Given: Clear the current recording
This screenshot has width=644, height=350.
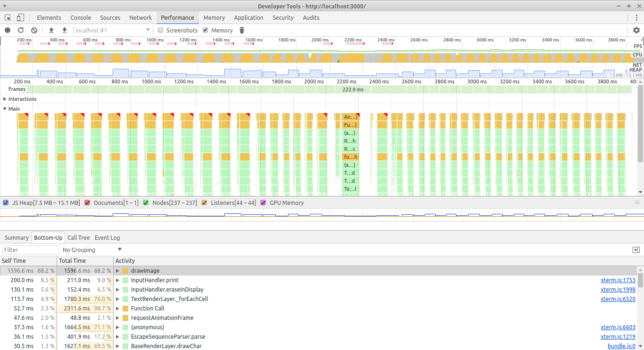Looking at the screenshot, I should pyautogui.click(x=33, y=30).
